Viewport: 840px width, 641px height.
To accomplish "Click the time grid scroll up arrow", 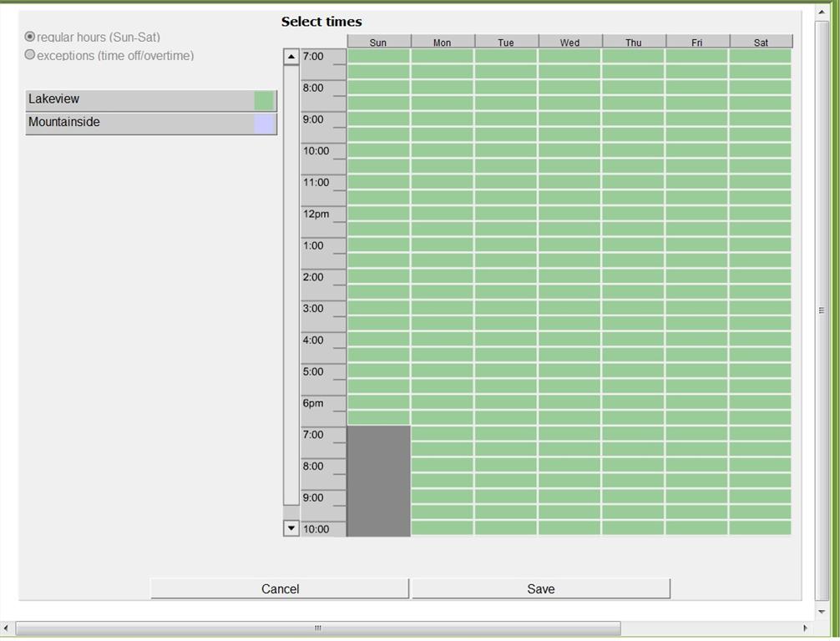I will [291, 56].
